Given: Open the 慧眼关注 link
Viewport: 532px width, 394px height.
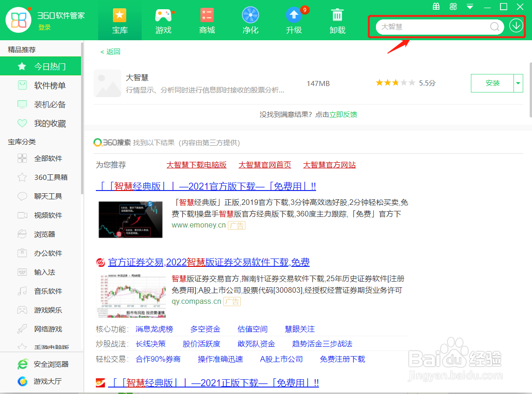Looking at the screenshot, I should (x=300, y=329).
